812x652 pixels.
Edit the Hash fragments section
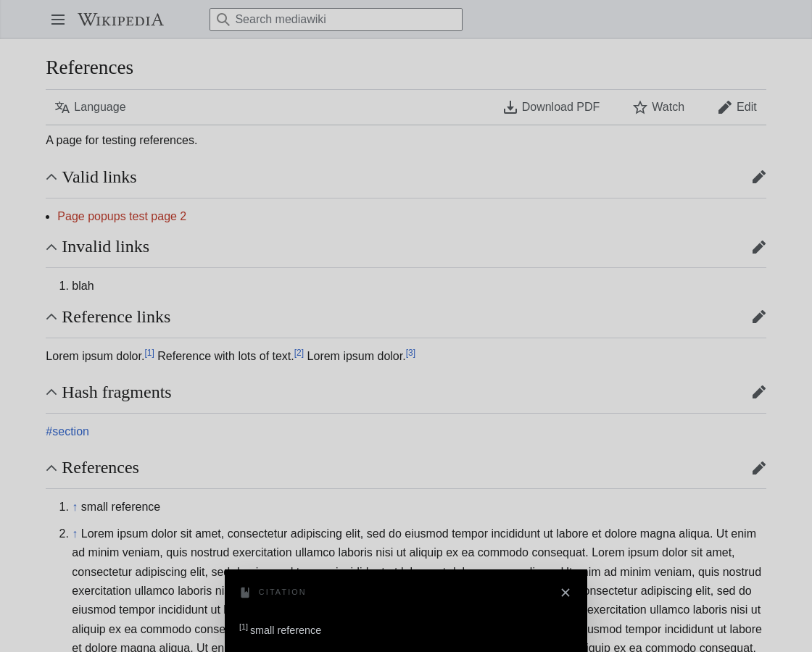click(758, 392)
